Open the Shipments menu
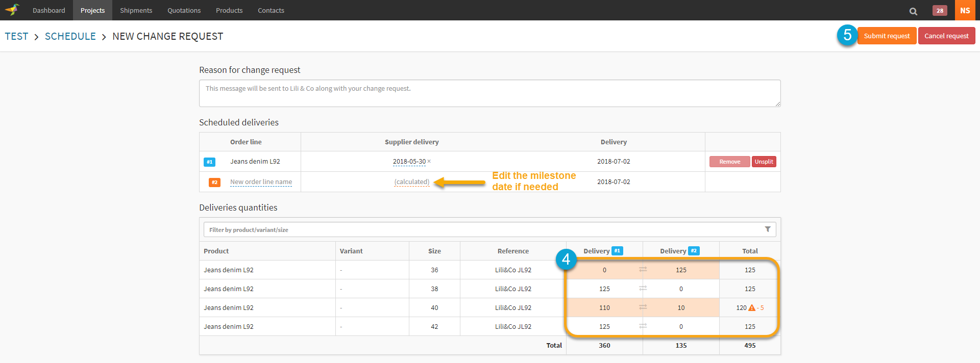 (136, 10)
